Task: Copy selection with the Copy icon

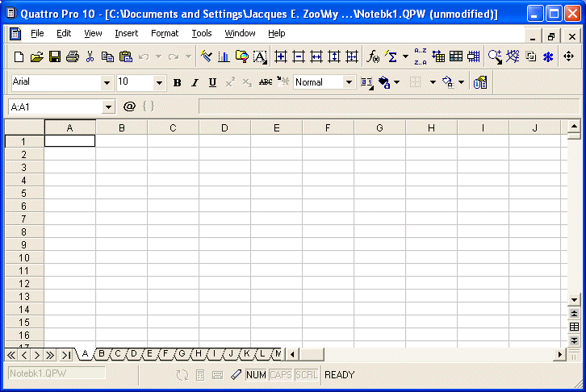Action: [x=107, y=56]
